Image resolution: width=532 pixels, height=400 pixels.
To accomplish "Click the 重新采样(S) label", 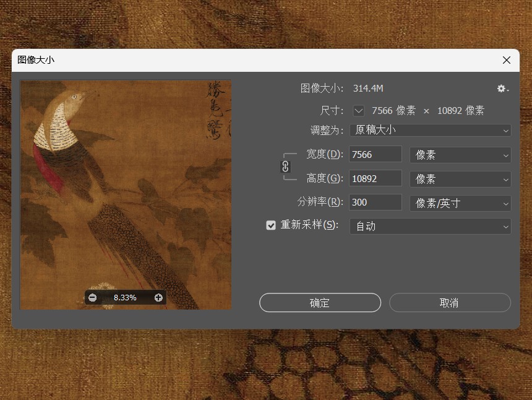I will pos(309,225).
